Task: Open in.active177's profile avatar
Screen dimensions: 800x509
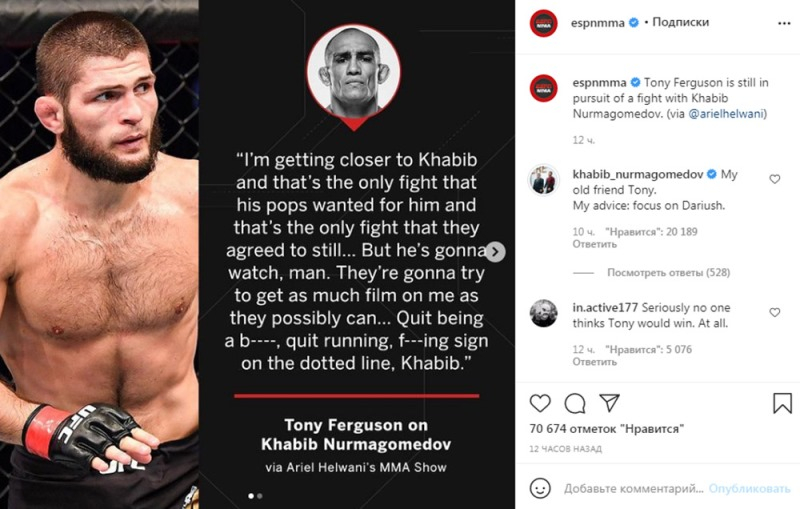Action: click(543, 313)
